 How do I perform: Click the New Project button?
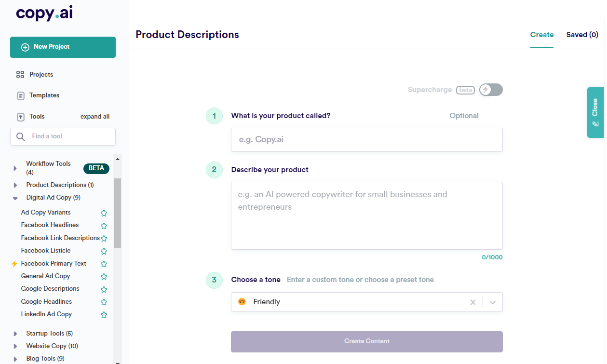point(63,47)
